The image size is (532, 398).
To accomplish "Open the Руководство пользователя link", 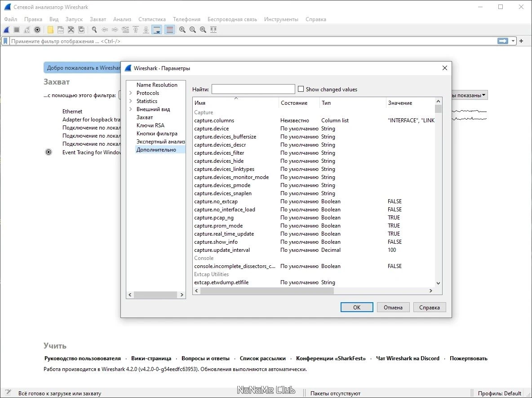I will [82, 358].
